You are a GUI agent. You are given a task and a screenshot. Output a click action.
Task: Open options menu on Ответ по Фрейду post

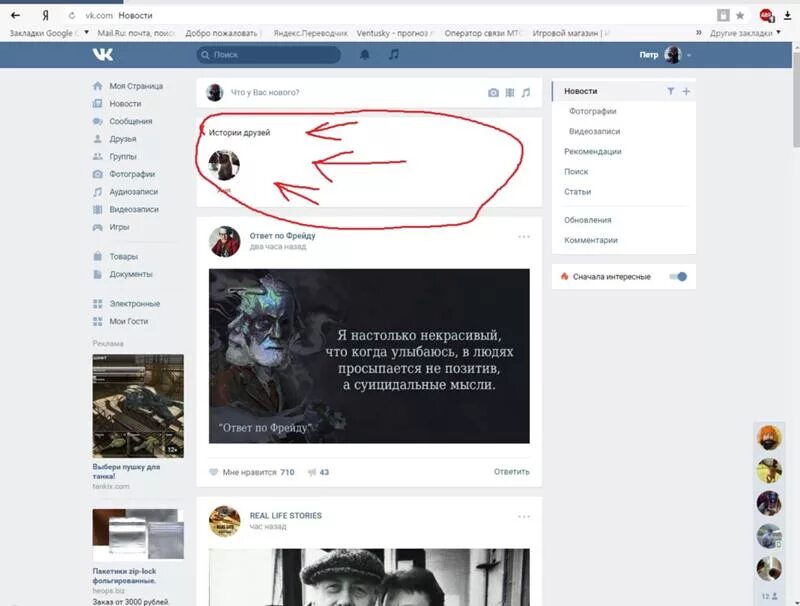[x=523, y=237]
